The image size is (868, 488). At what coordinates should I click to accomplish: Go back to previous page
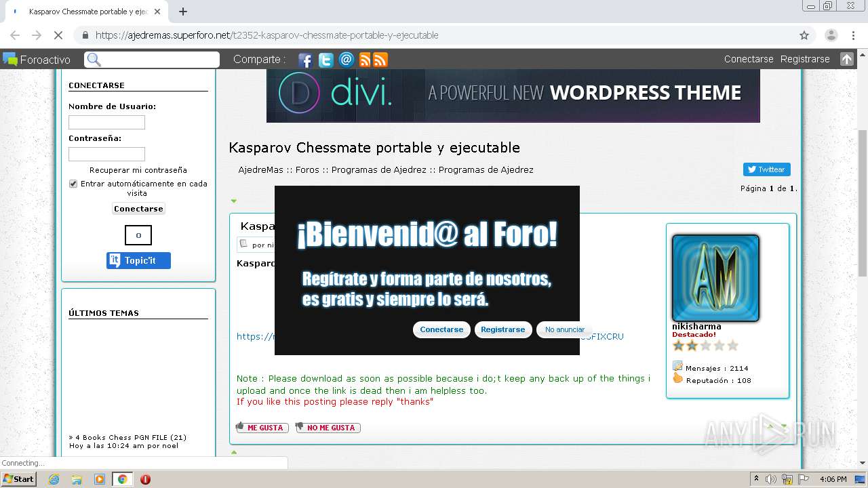point(15,35)
